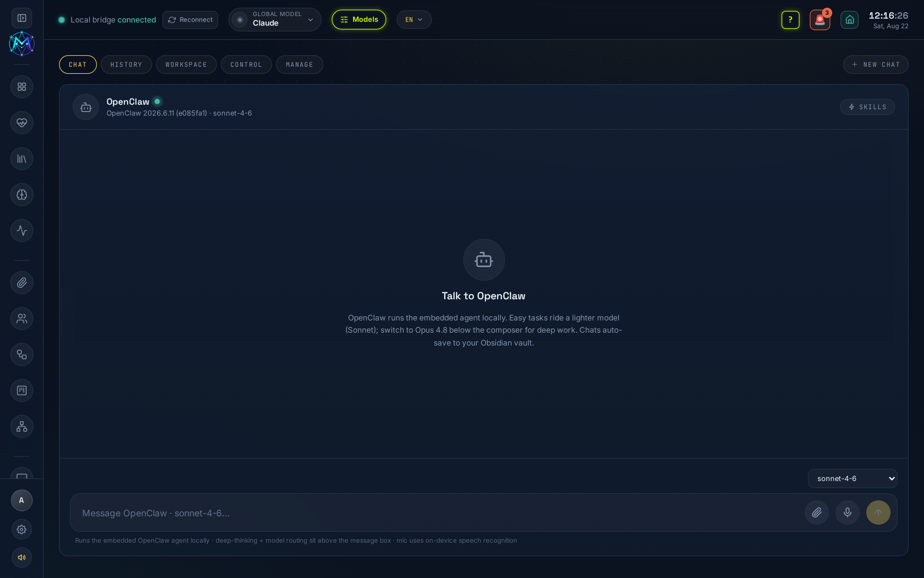Click the large robot icon above Talk to OpenClaw

click(484, 260)
